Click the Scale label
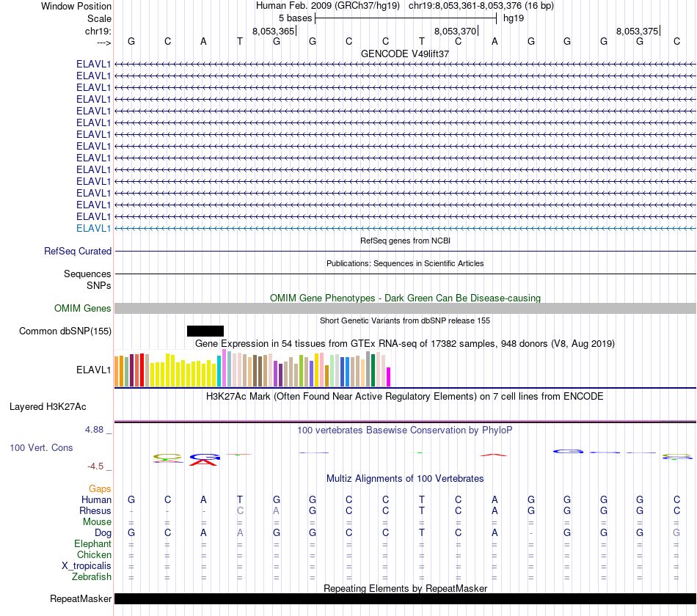The height and width of the screenshot is (616, 697). 99,18
